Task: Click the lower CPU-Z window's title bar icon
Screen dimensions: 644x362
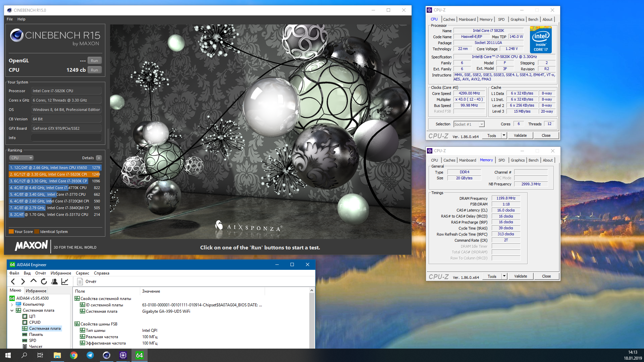Action: [x=430, y=151]
